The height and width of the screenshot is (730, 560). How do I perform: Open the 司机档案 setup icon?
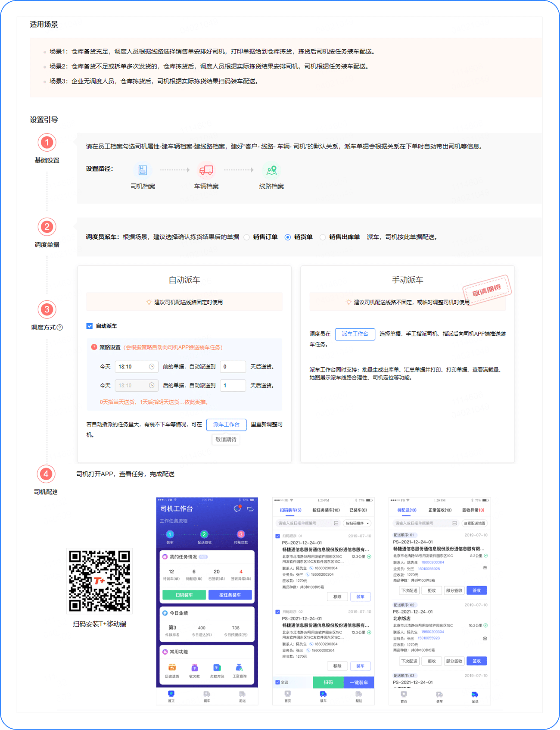click(x=143, y=170)
